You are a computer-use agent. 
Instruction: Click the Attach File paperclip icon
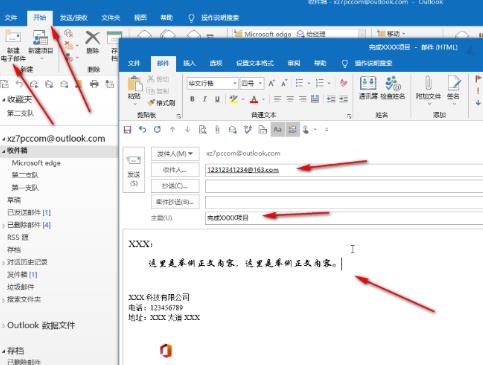tap(428, 83)
